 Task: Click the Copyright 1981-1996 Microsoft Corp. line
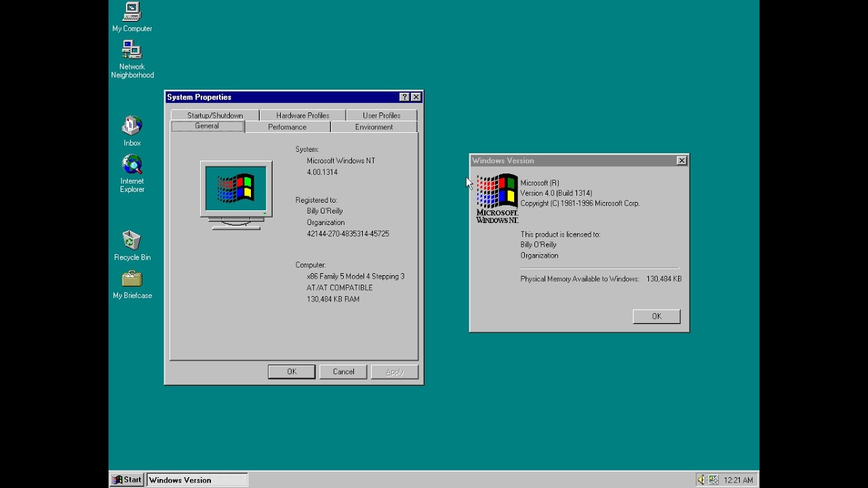tap(580, 203)
